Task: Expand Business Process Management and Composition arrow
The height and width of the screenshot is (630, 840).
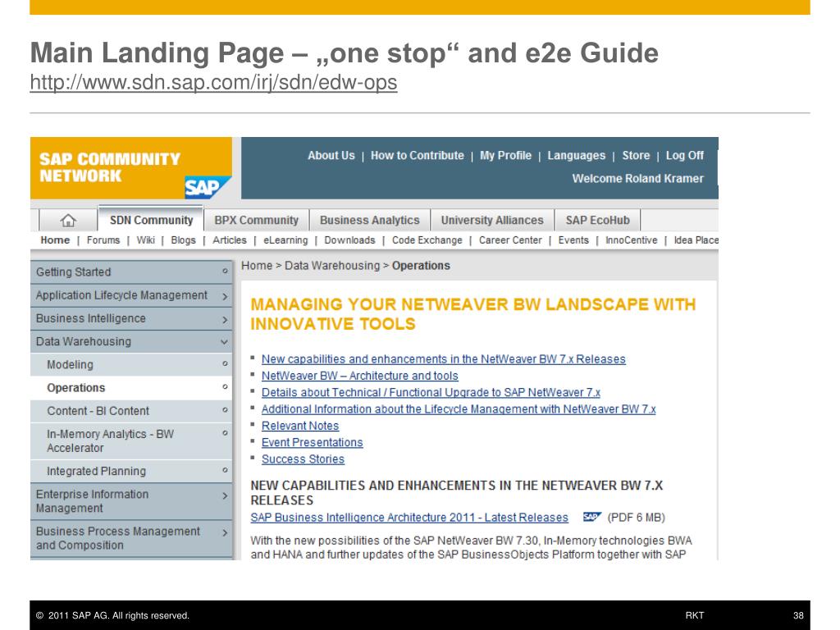Action: click(225, 532)
